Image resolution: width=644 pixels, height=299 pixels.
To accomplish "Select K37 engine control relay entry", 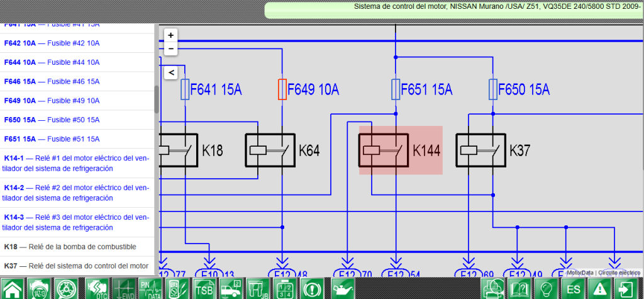I will [x=77, y=266].
